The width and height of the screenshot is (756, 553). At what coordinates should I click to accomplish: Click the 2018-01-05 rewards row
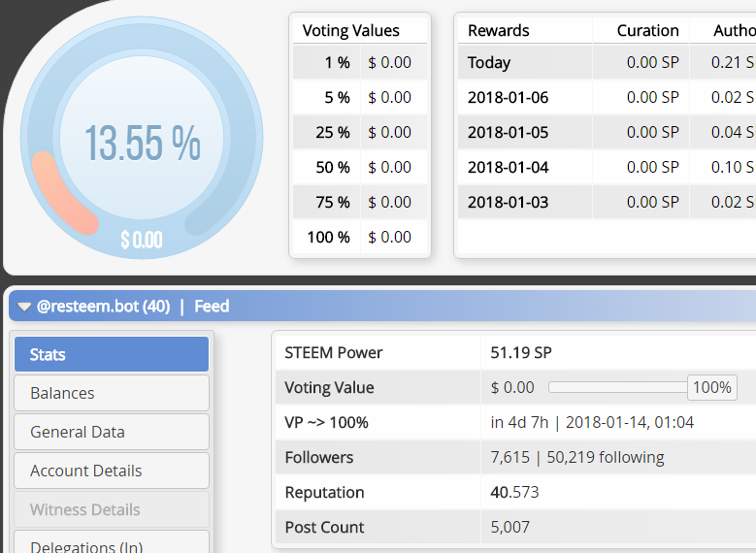[607, 132]
